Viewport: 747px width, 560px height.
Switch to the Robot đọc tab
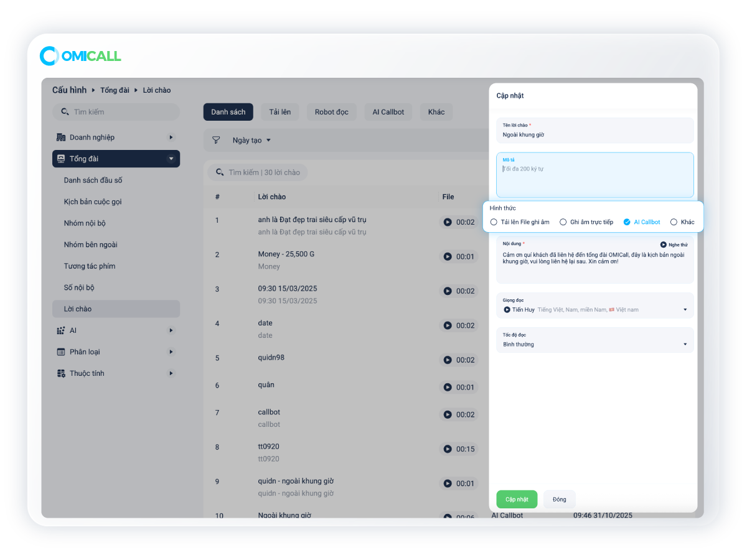click(x=332, y=112)
